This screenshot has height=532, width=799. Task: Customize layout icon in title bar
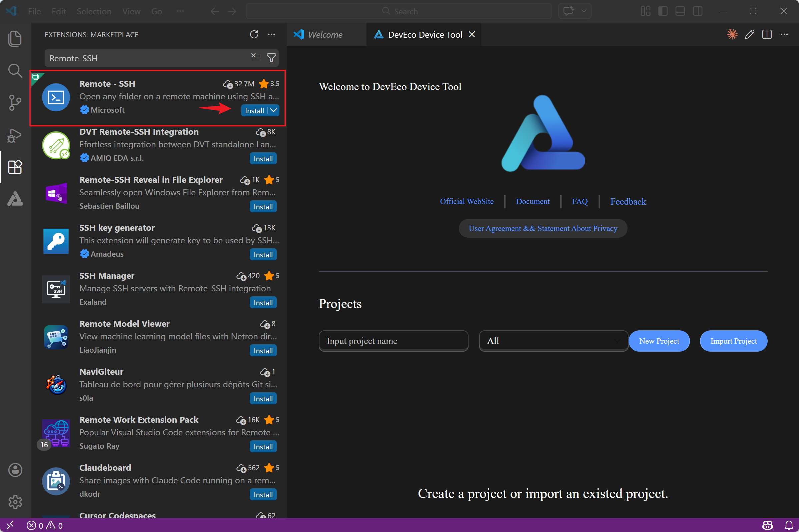click(645, 11)
